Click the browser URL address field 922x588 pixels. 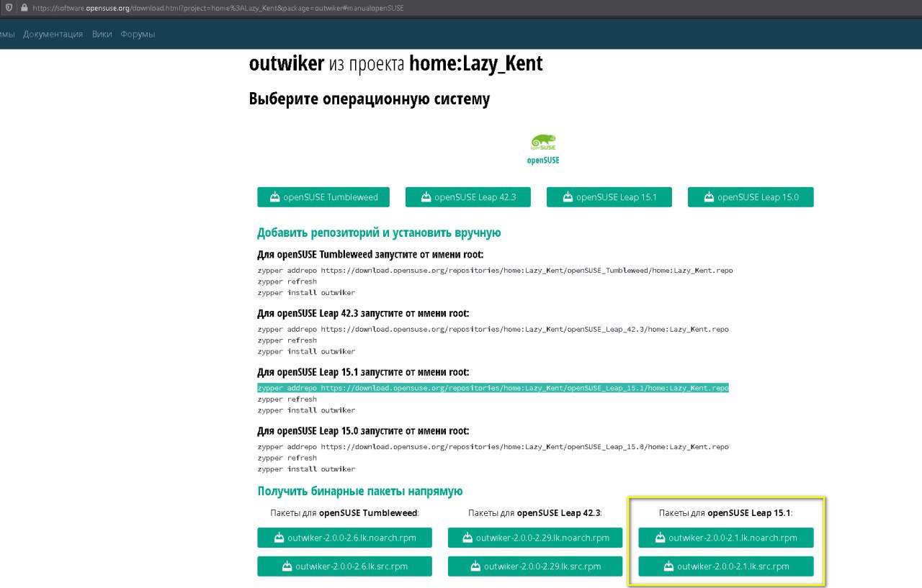click(x=218, y=8)
